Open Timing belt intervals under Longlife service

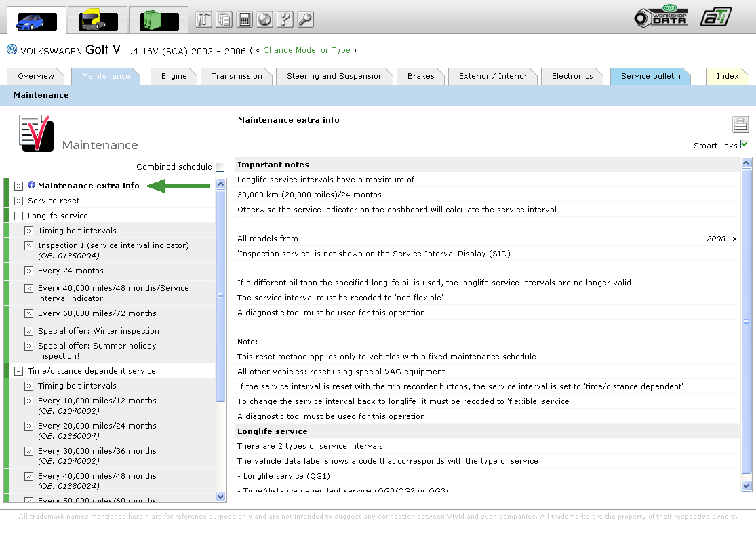pyautogui.click(x=77, y=231)
